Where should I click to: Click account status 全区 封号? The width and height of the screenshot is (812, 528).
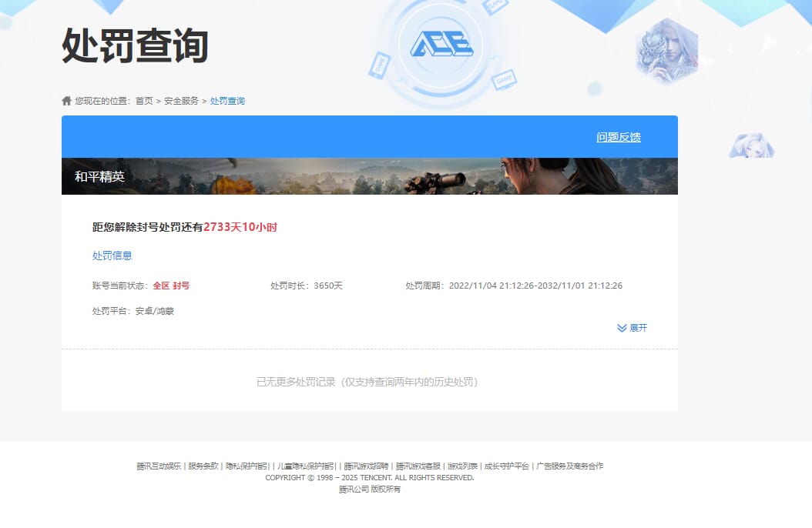pos(171,286)
